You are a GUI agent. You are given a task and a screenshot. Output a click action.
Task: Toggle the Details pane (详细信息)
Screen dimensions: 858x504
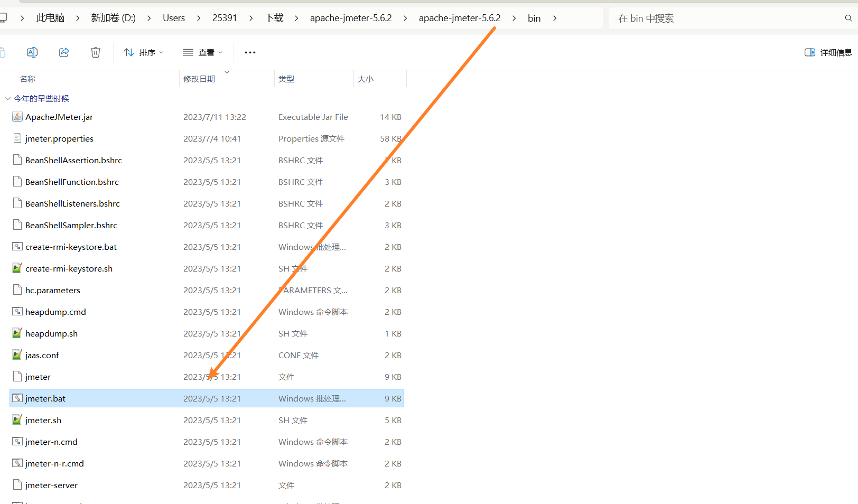click(828, 52)
